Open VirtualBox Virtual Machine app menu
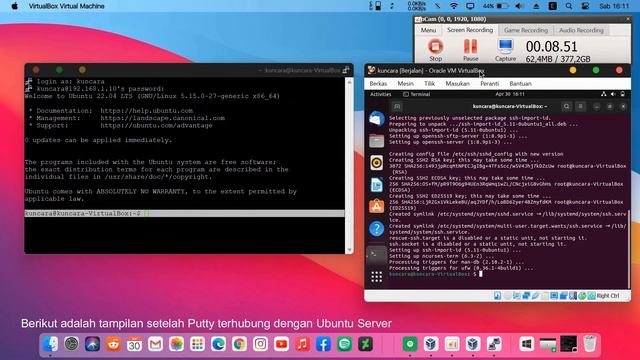 tap(67, 6)
